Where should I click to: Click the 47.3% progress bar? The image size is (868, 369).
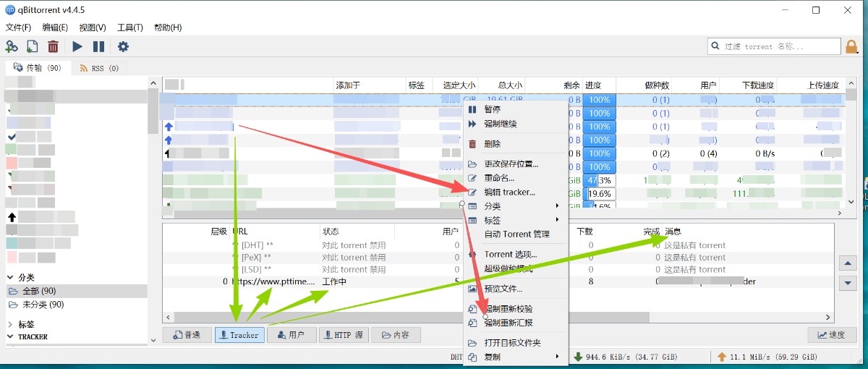pos(599,180)
